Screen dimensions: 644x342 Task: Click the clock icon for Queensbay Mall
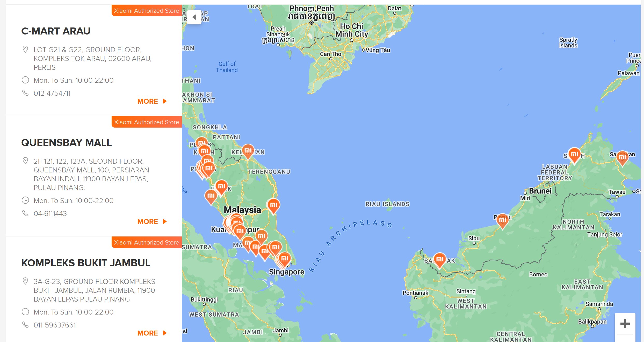click(25, 200)
